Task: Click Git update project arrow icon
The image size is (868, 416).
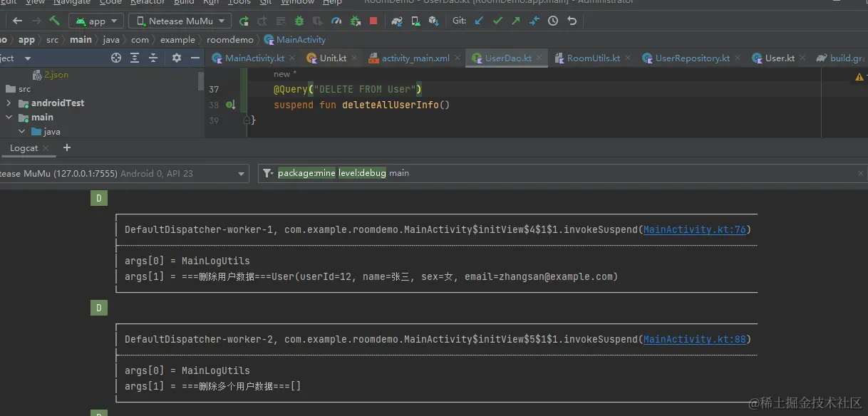Action: click(x=480, y=21)
